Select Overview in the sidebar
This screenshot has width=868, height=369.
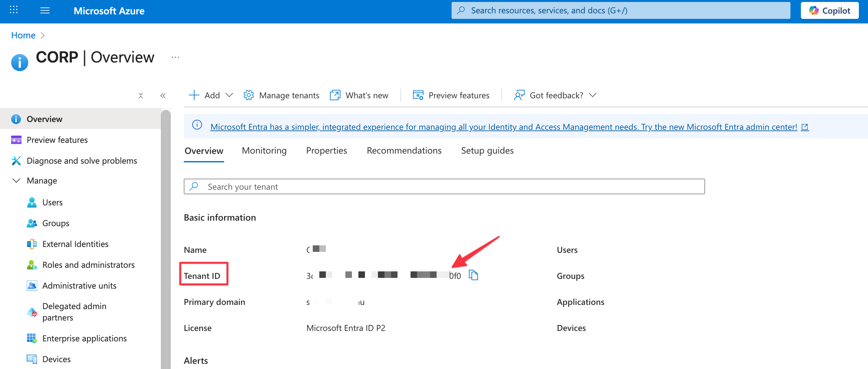tap(80, 119)
